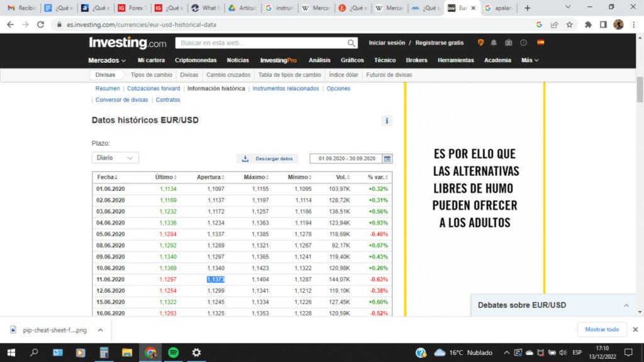Click the 01.06.2020 date cell
This screenshot has width=644, height=362.
tap(111, 189)
